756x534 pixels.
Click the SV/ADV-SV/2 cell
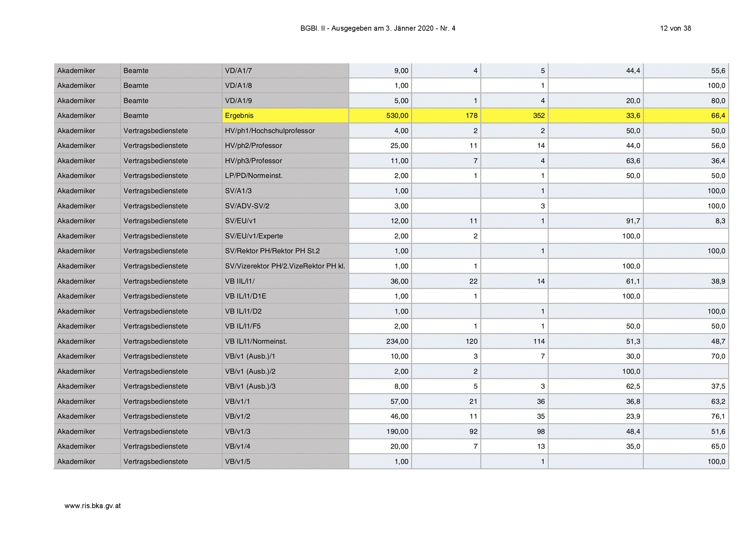tap(286, 206)
